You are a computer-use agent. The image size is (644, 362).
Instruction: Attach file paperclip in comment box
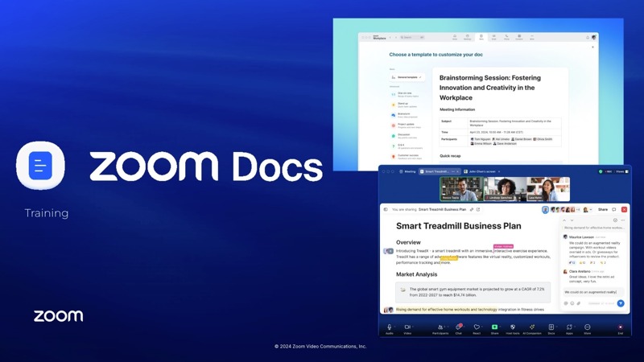(578, 303)
